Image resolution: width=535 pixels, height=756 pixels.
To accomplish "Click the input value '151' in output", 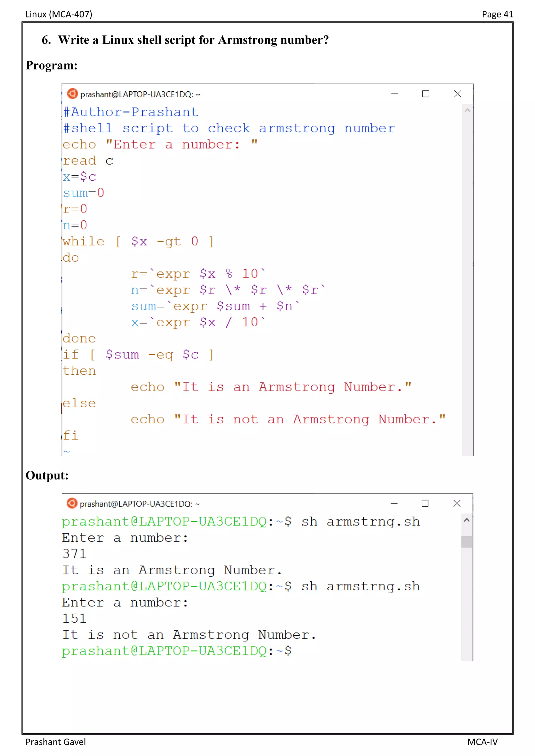I will (74, 618).
